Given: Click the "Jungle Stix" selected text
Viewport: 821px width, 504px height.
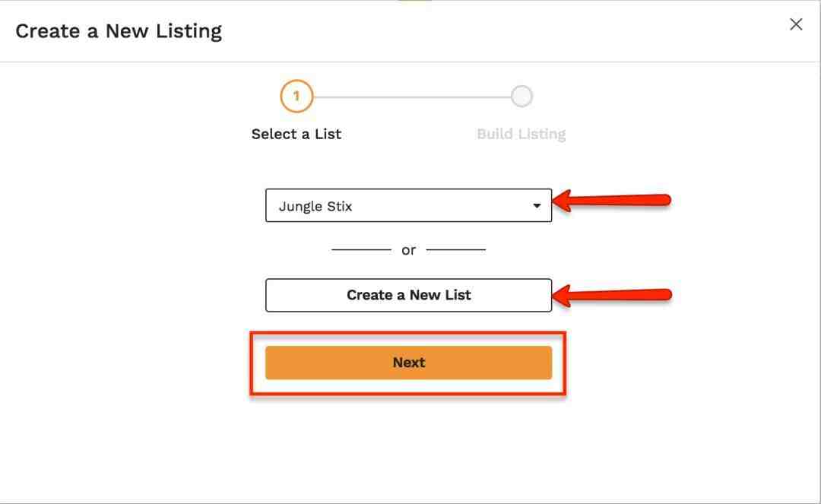Looking at the screenshot, I should (x=315, y=206).
